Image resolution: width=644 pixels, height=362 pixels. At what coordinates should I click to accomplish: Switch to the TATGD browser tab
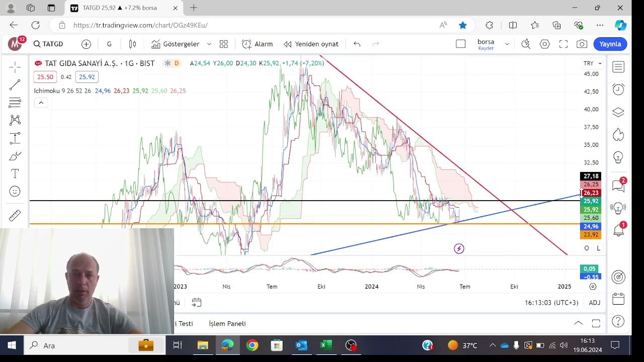(x=124, y=8)
